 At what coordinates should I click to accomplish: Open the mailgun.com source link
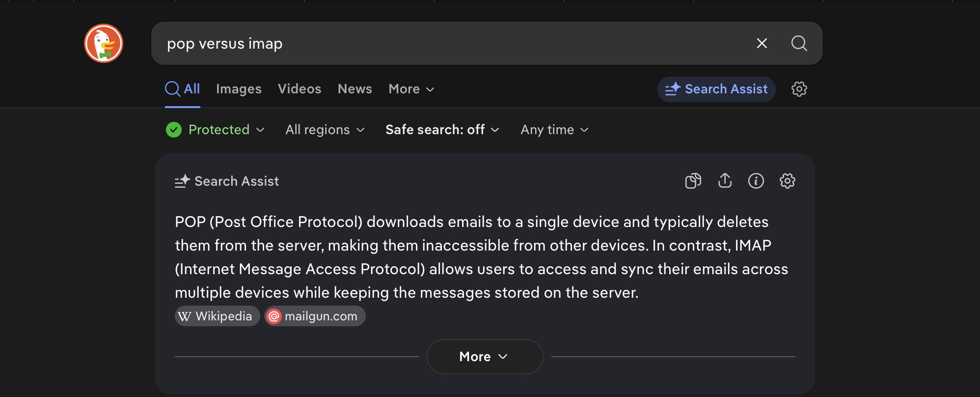tap(315, 316)
